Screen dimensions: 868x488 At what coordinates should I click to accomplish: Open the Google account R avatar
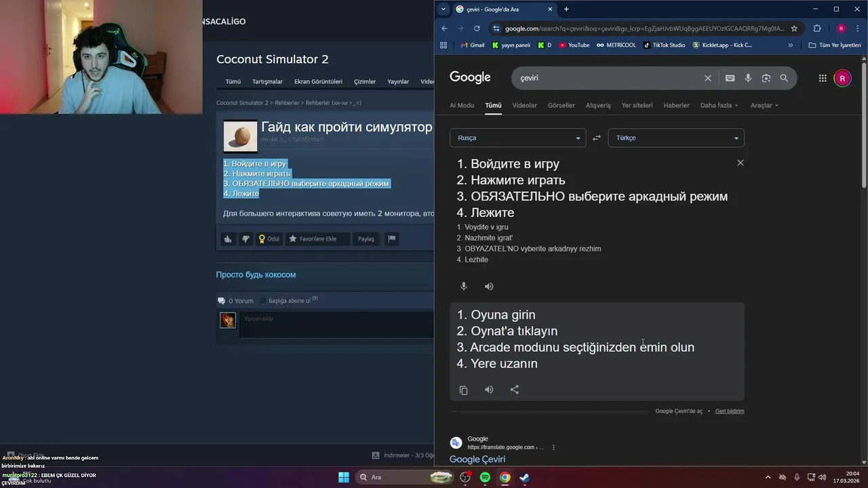(842, 78)
